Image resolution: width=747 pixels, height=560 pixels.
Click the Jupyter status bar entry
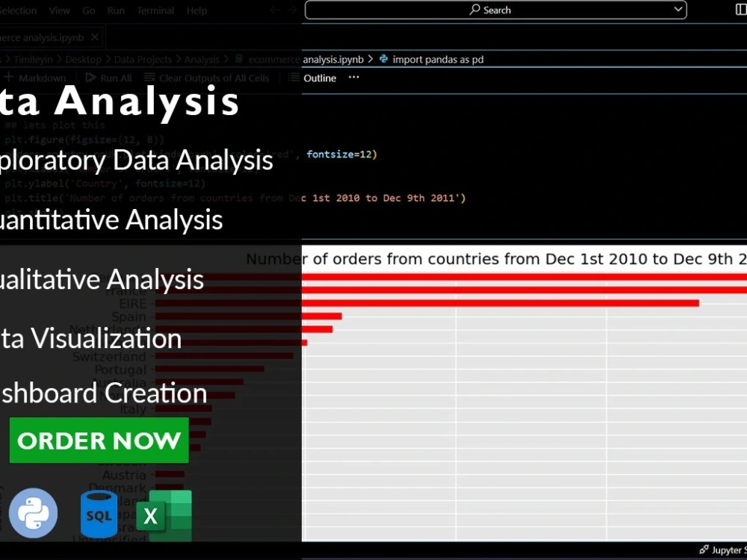point(722,550)
